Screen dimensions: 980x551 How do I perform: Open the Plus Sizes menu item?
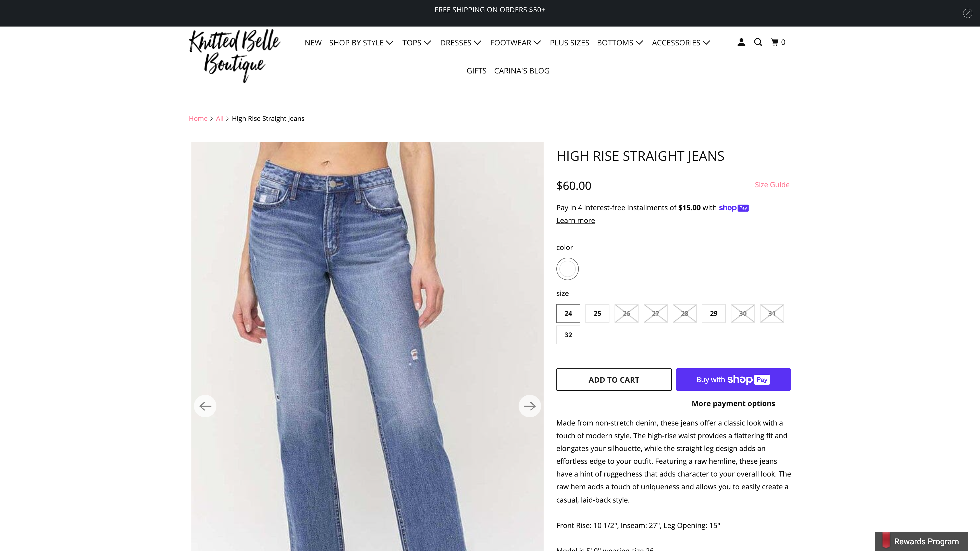click(x=569, y=43)
